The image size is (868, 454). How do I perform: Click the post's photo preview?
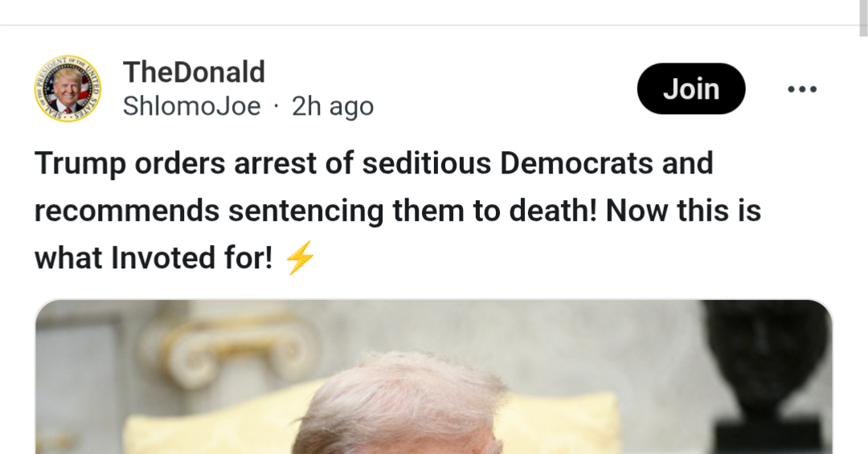(x=434, y=378)
